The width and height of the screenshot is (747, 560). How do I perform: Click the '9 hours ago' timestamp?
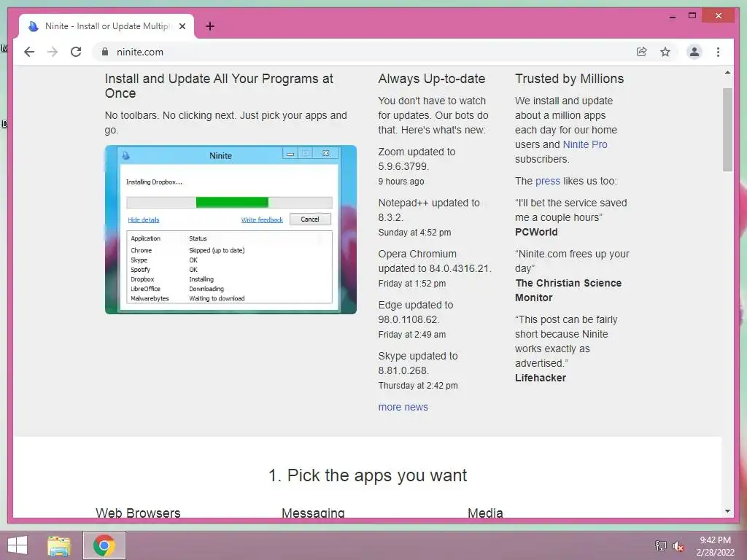pyautogui.click(x=401, y=182)
